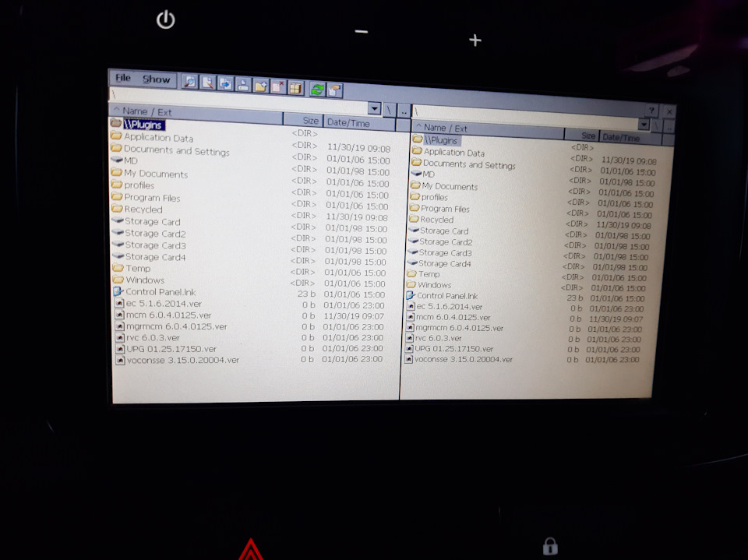Select Recycled folder in left pane

coord(137,209)
